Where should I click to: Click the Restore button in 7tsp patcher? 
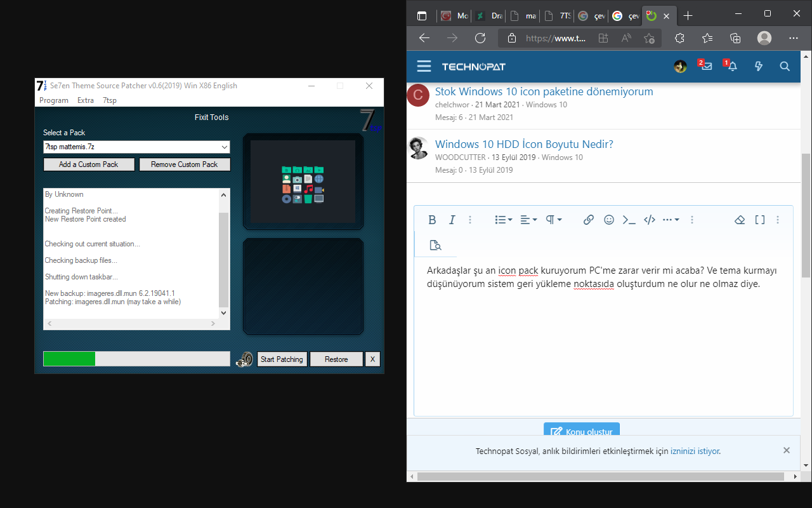point(336,359)
